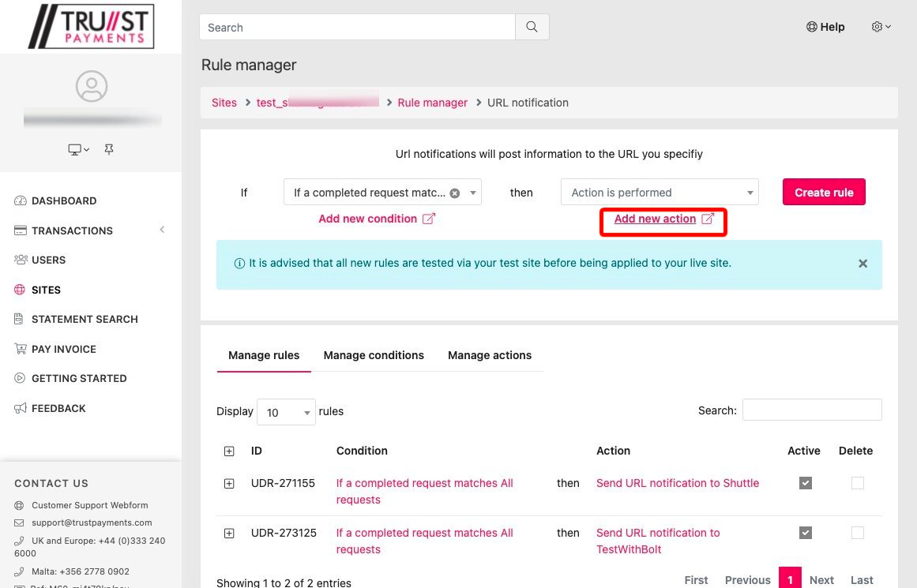
Task: Click the pin sidebar icon
Action: pos(109,150)
